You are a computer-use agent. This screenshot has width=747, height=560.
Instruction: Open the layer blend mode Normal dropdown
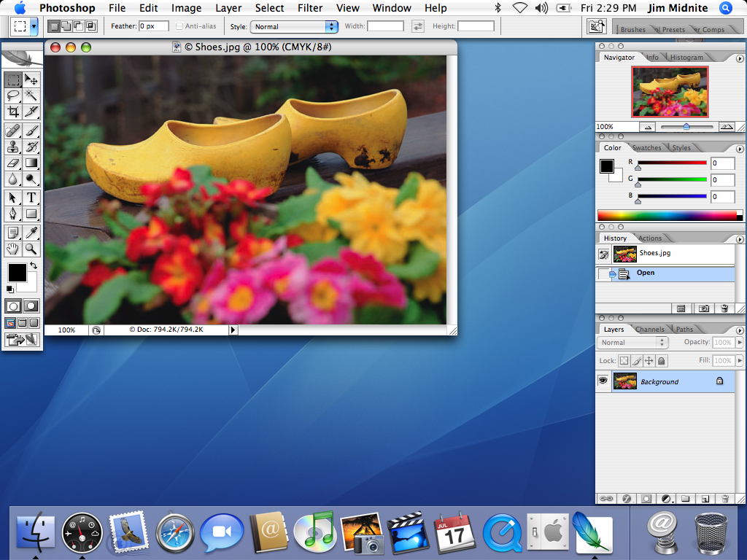(632, 342)
